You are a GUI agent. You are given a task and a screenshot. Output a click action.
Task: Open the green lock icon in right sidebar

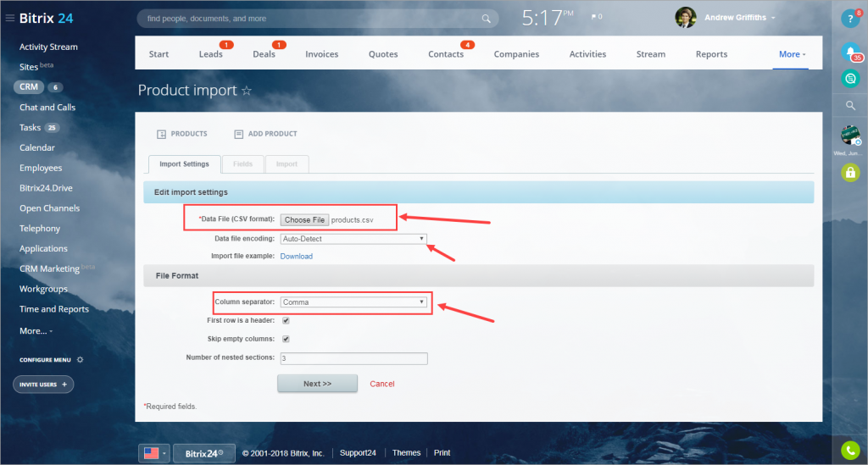click(x=850, y=173)
